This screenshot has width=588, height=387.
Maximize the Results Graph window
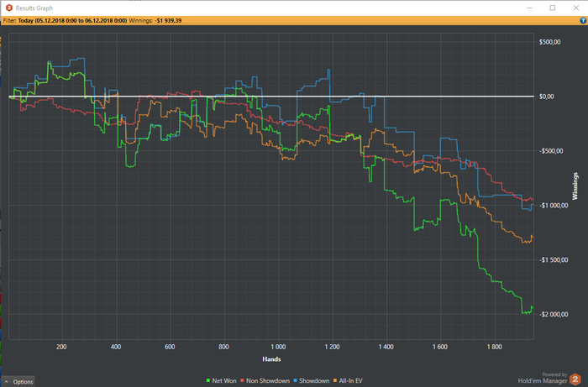click(x=553, y=8)
